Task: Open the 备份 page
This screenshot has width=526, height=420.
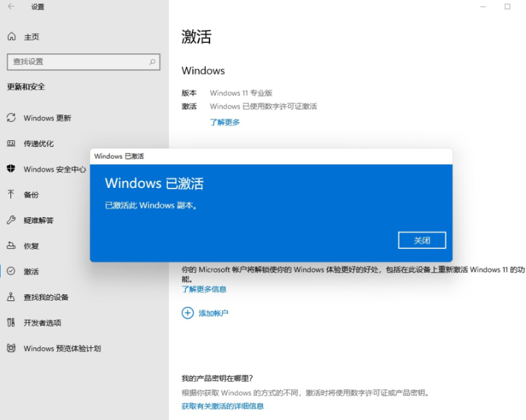Action: coord(31,194)
